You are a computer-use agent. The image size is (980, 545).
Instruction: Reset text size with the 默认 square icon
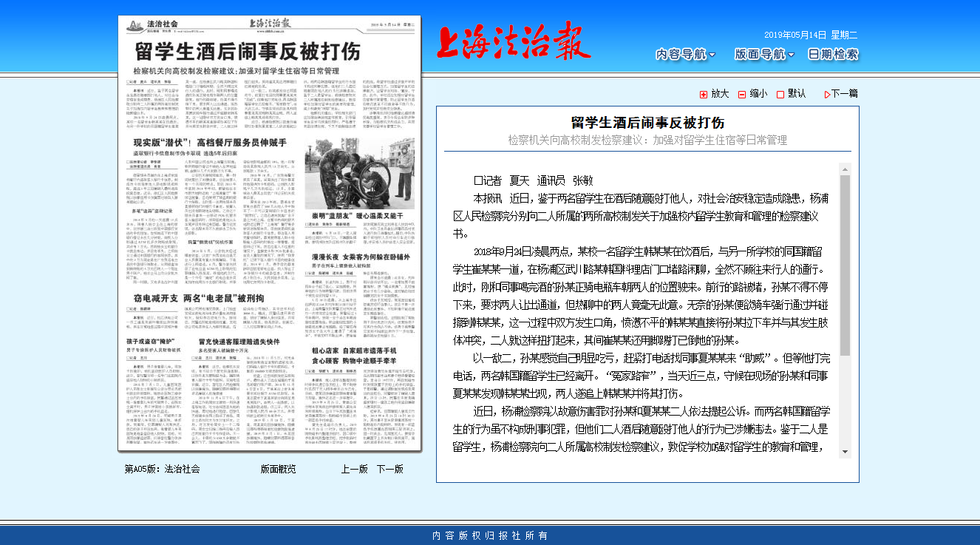tap(782, 94)
